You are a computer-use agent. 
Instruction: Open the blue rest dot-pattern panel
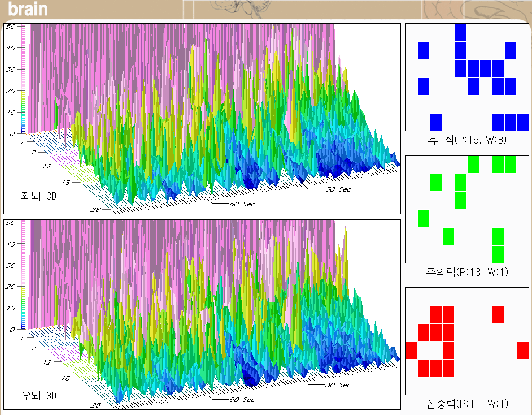click(x=467, y=77)
